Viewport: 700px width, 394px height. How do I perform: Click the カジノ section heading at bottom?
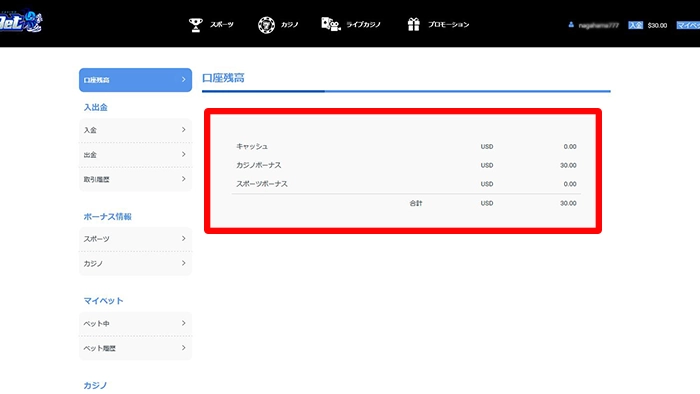(x=95, y=386)
